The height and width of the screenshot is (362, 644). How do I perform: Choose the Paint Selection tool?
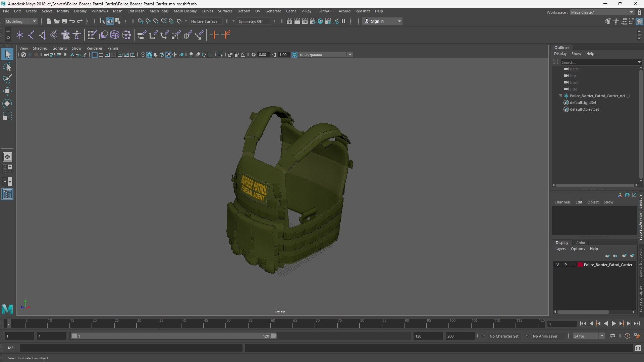pos(7,79)
